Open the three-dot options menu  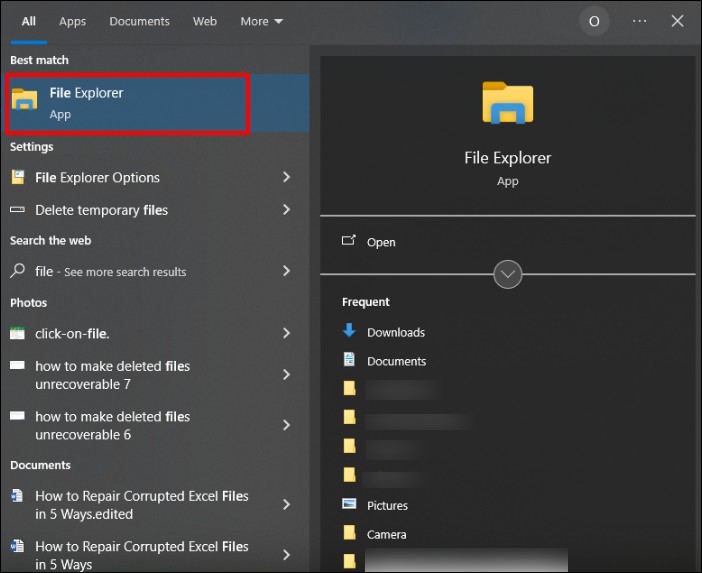[640, 21]
